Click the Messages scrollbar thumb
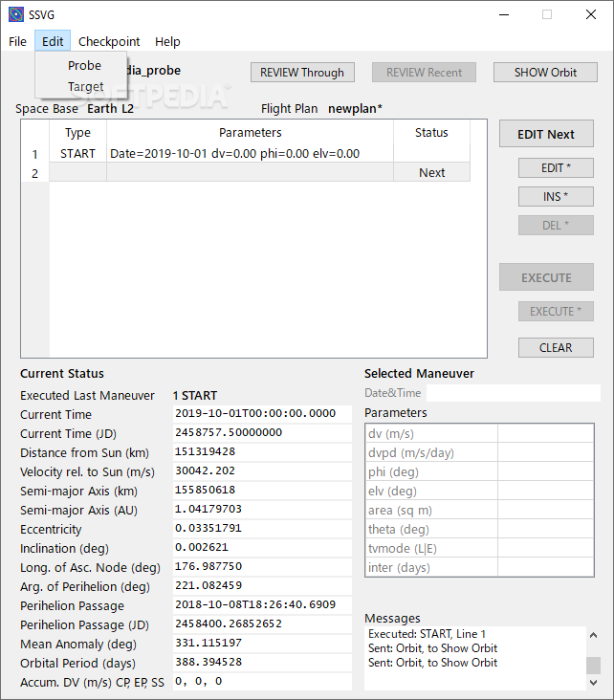The image size is (614, 700). 593,666
